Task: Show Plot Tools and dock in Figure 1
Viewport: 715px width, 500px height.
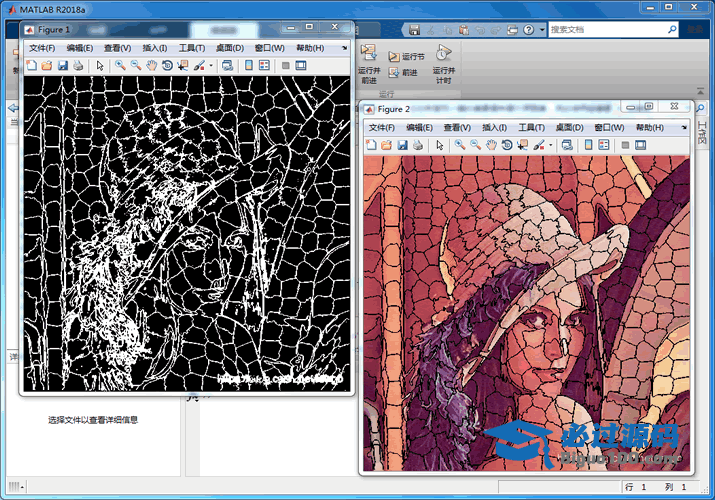Action: 301,66
